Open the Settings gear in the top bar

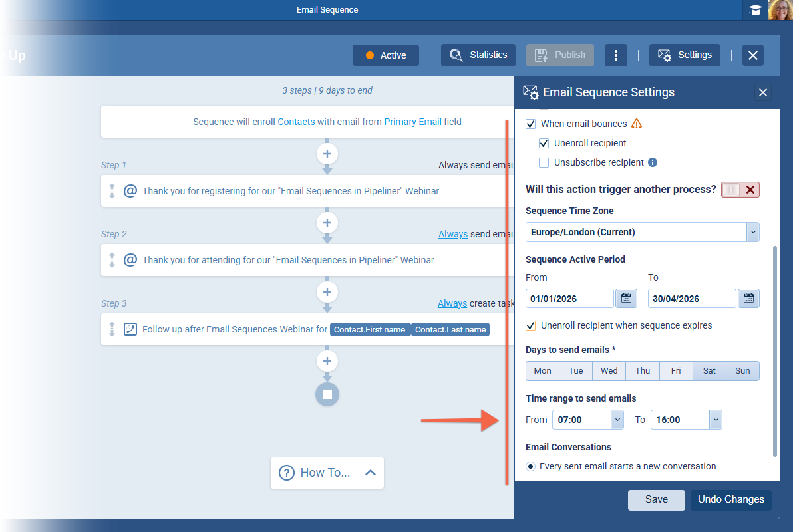[685, 55]
